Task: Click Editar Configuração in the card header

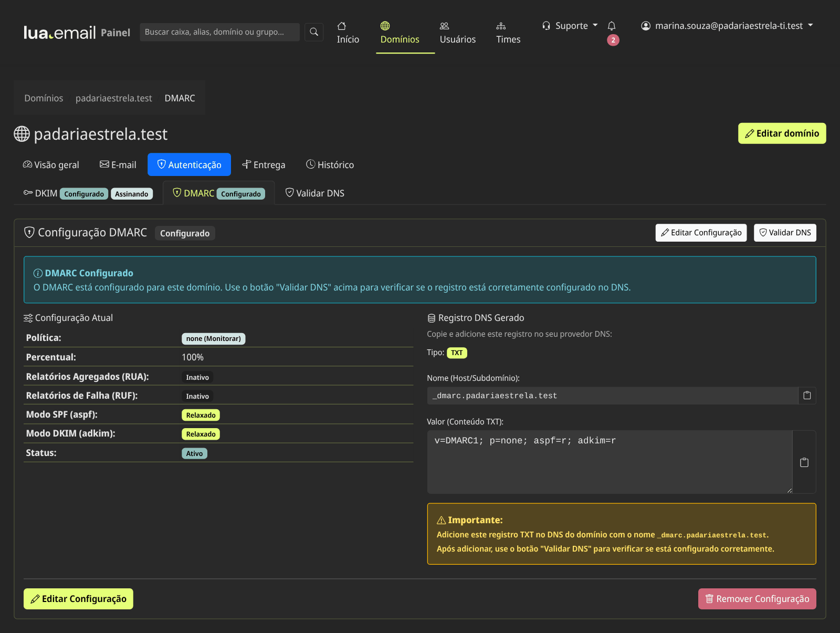Action: click(x=701, y=233)
